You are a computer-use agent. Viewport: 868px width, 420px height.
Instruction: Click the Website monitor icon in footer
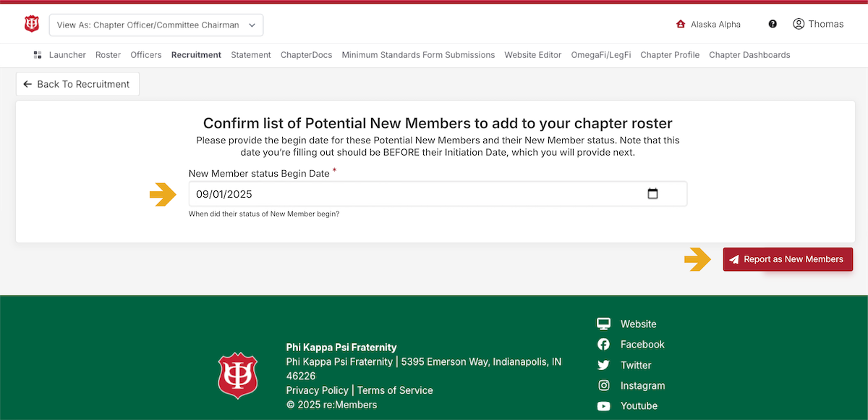(x=603, y=324)
